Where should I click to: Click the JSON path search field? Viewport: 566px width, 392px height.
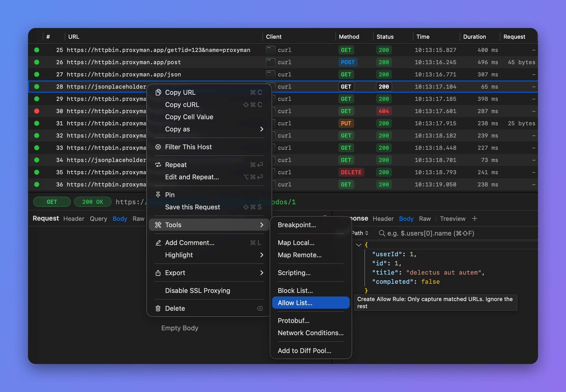click(x=456, y=233)
